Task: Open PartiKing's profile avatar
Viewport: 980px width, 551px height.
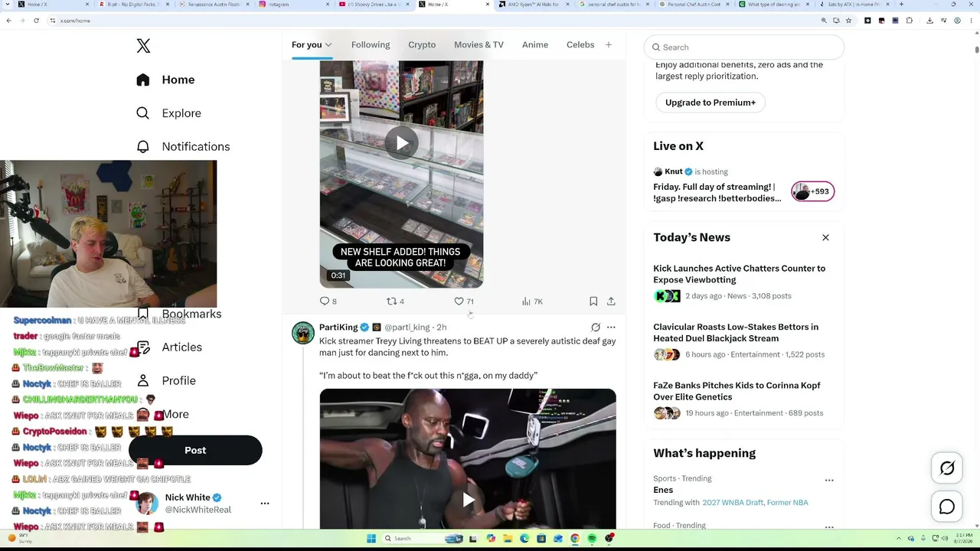Action: tap(303, 333)
